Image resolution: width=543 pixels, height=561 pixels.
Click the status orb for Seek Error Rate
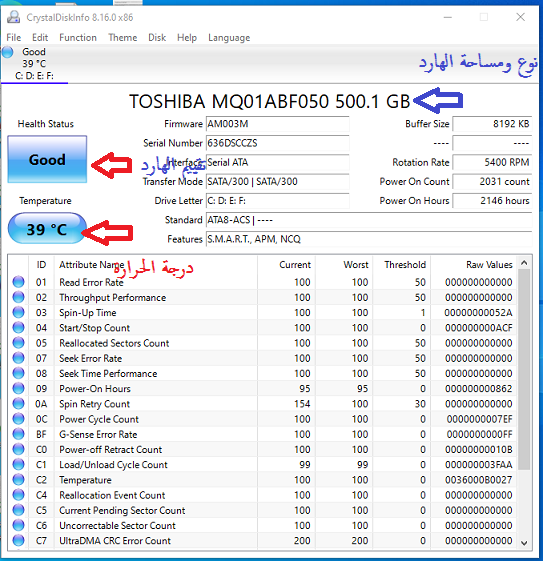coord(18,358)
